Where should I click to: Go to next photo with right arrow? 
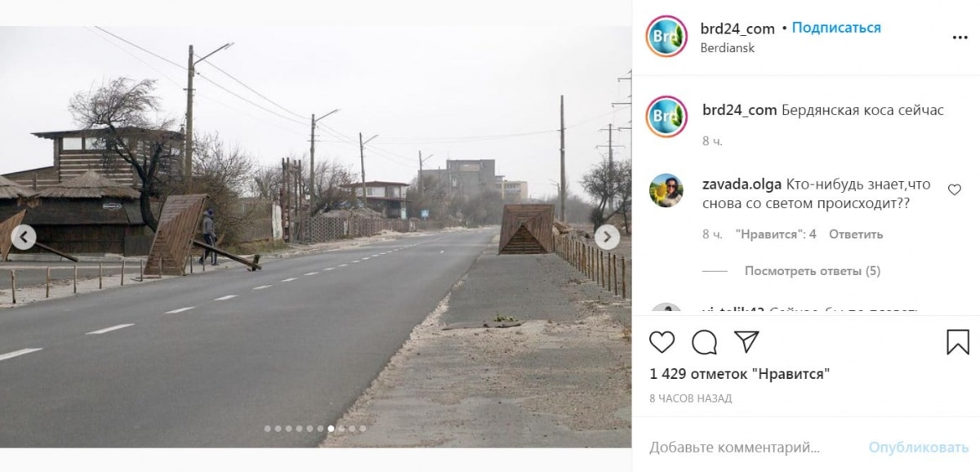tap(607, 238)
